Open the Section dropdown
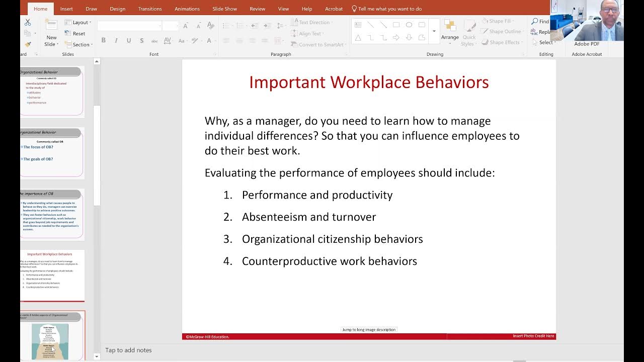Screen dimensions: 644x362 [79, 44]
